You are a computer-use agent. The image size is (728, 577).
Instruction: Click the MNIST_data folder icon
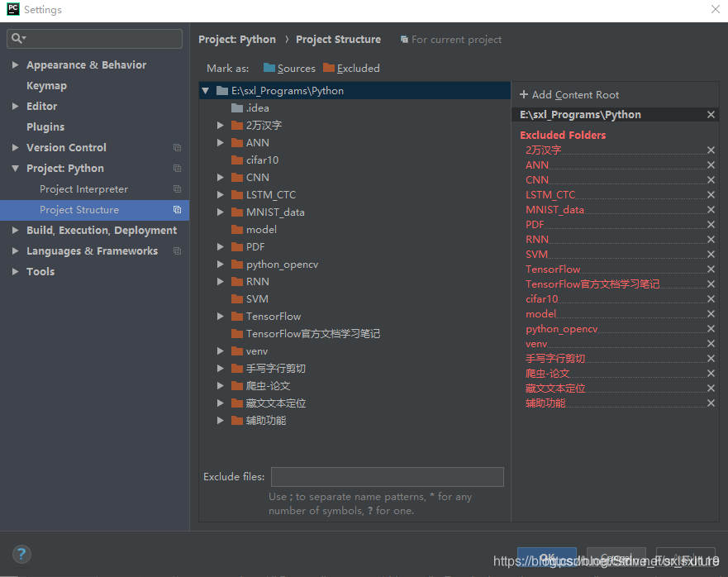pos(237,212)
